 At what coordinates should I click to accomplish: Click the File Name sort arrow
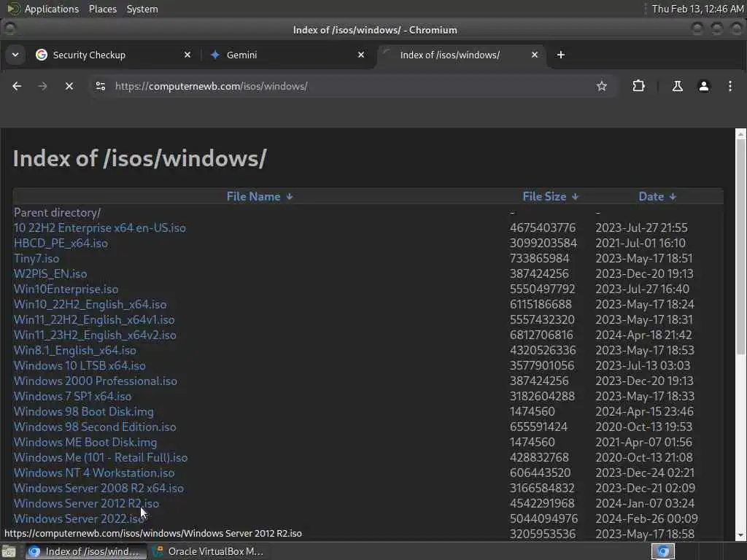coord(289,197)
